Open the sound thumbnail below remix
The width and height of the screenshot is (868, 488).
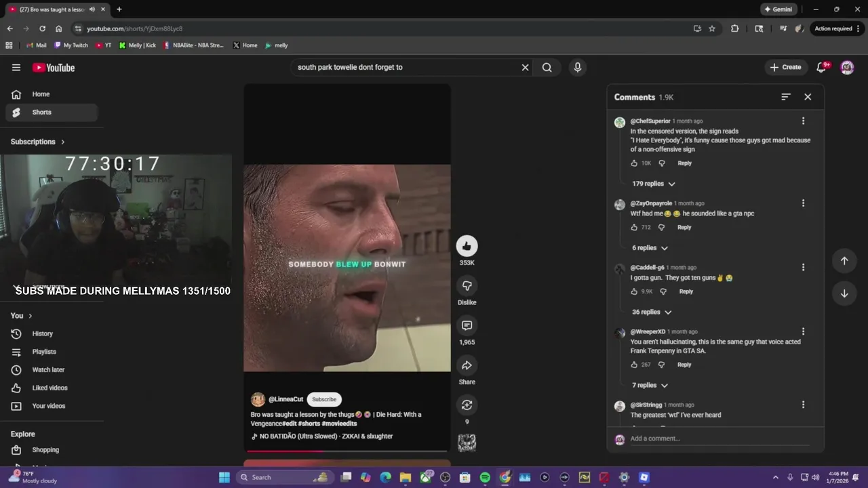[x=467, y=443]
